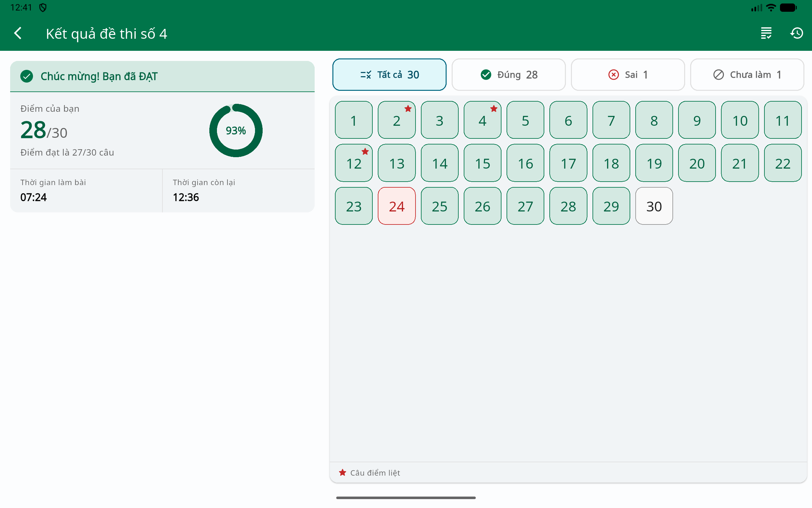Click 'Điểm đạt là 27/30 câu' text
This screenshot has height=508, width=812.
click(67, 152)
